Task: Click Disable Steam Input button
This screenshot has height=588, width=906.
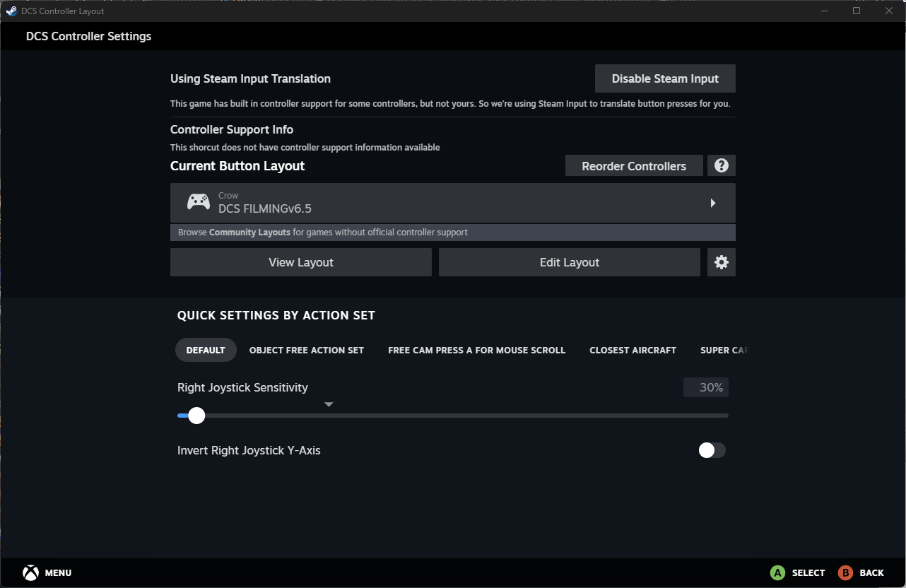Action: click(x=665, y=78)
